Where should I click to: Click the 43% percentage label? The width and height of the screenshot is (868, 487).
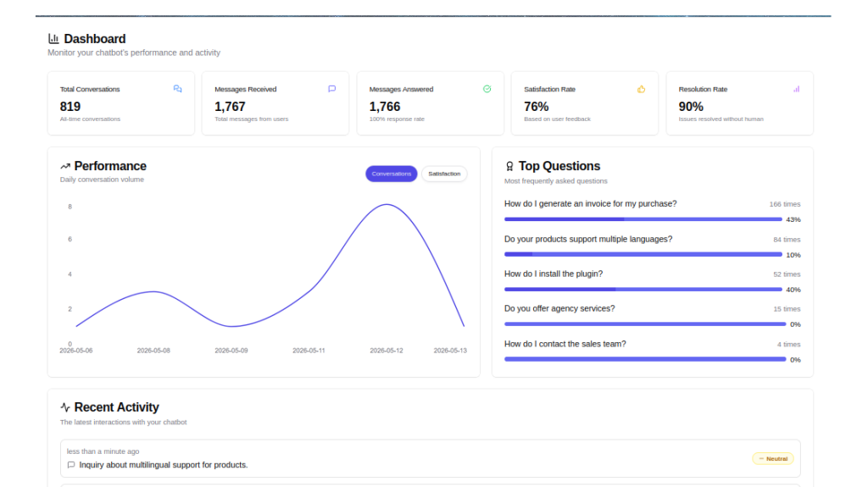tap(793, 219)
